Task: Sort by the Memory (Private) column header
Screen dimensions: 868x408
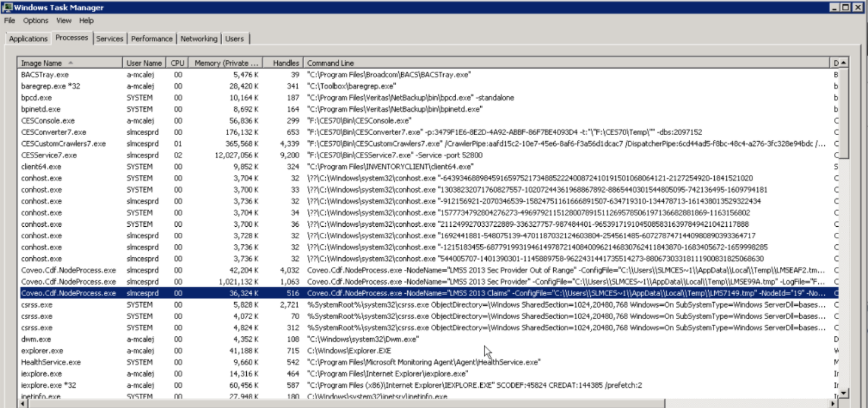Action: point(226,63)
